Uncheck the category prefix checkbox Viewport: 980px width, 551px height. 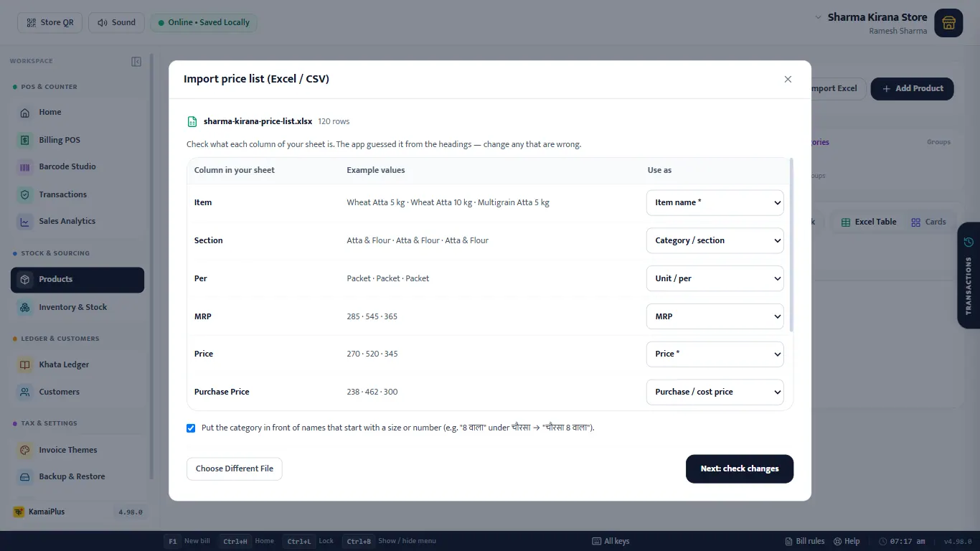pyautogui.click(x=191, y=428)
